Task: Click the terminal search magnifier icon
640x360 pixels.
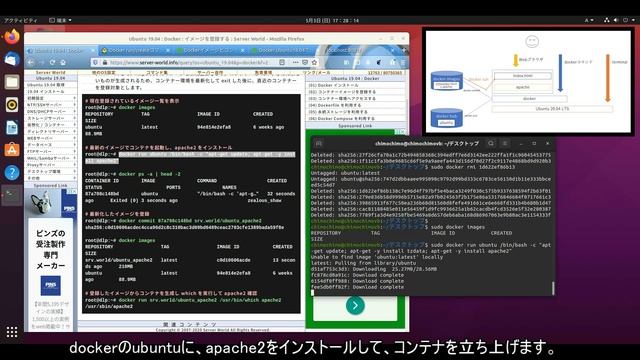Action: pyautogui.click(x=491, y=143)
